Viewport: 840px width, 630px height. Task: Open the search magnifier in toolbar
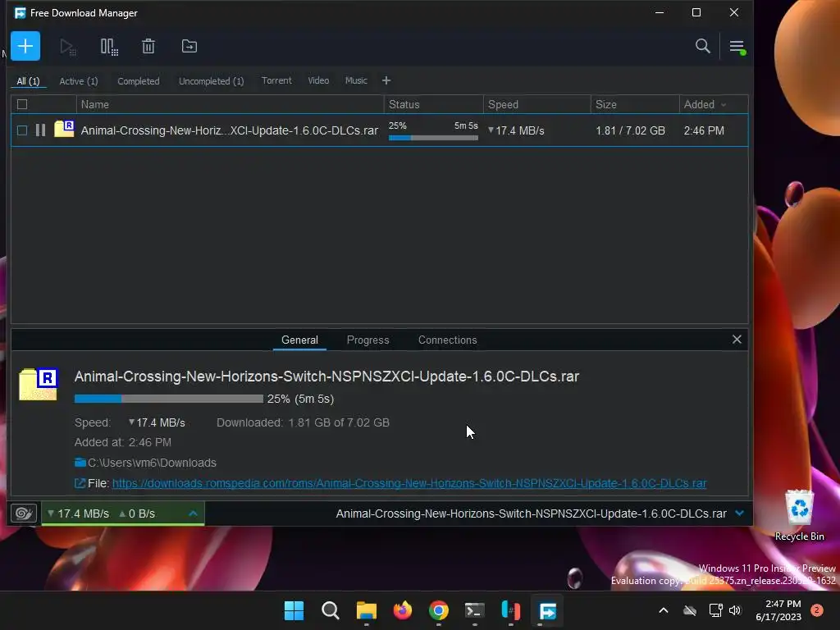pyautogui.click(x=702, y=46)
